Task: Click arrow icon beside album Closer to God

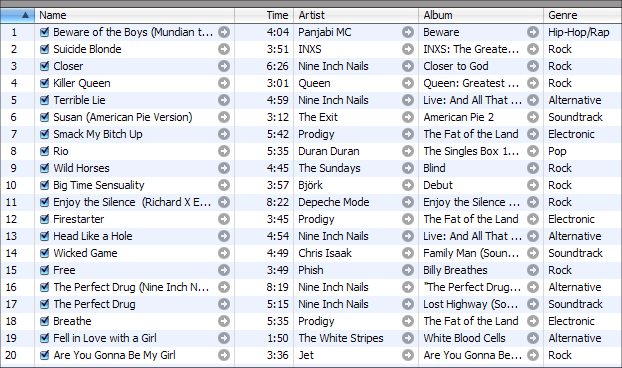Action: (533, 66)
